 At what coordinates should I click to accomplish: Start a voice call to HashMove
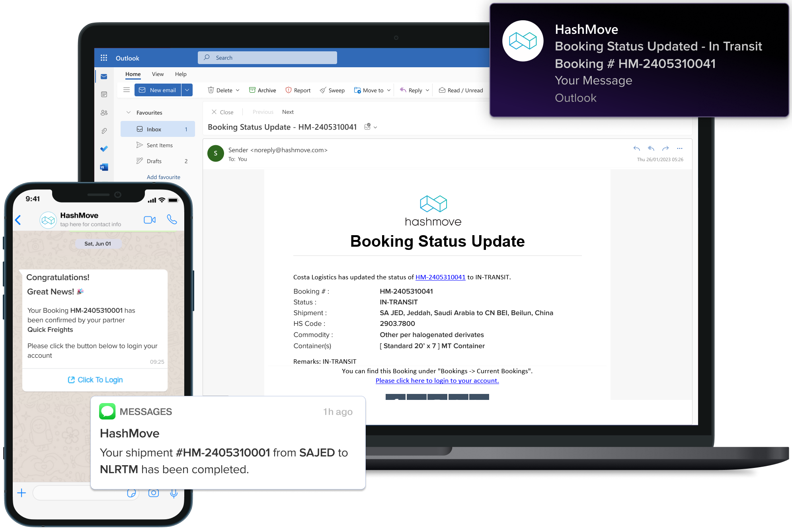(x=172, y=219)
